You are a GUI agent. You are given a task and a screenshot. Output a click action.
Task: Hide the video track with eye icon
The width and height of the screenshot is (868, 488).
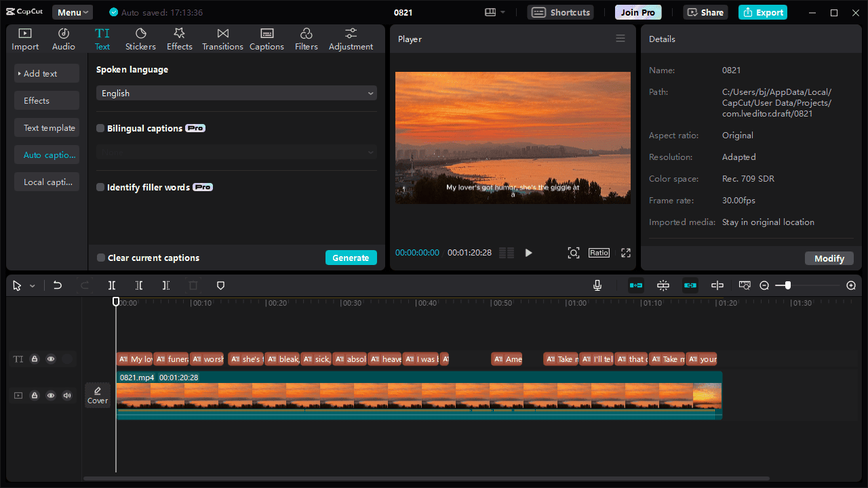pos(51,395)
